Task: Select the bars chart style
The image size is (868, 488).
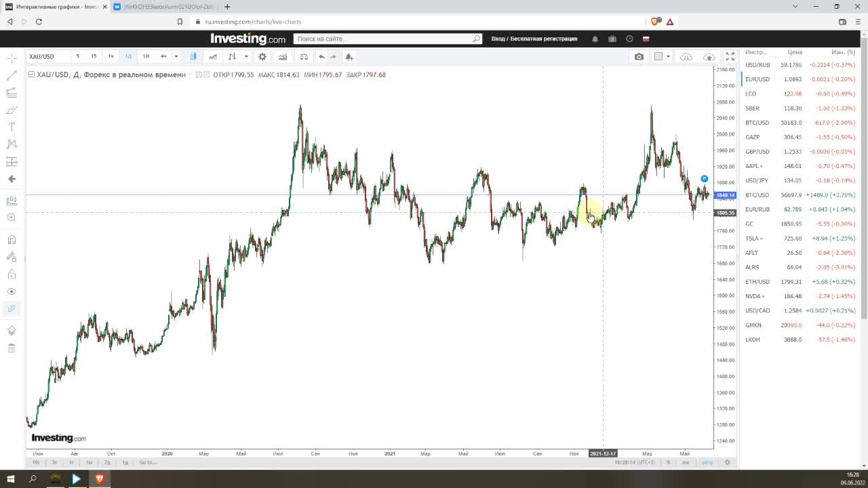Action: (x=233, y=56)
